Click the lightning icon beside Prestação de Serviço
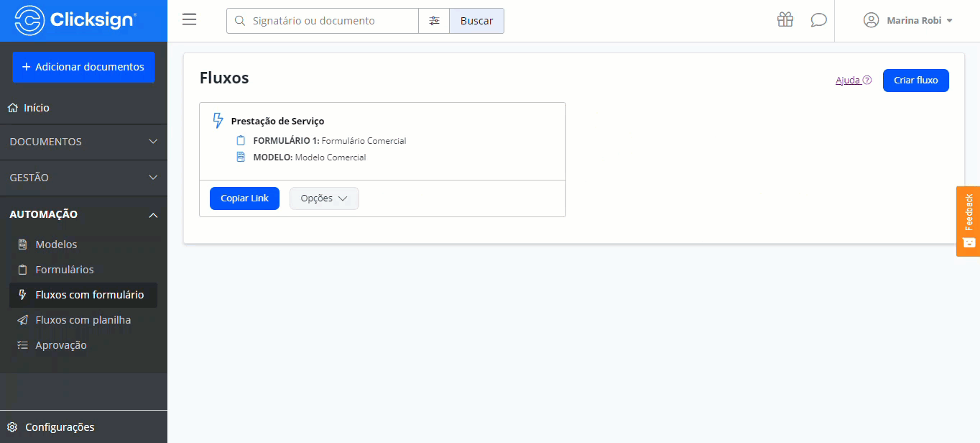 click(218, 121)
